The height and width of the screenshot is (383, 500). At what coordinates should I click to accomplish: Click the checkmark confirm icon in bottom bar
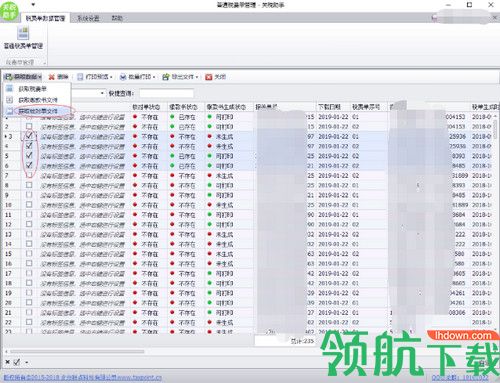[x=17, y=362]
